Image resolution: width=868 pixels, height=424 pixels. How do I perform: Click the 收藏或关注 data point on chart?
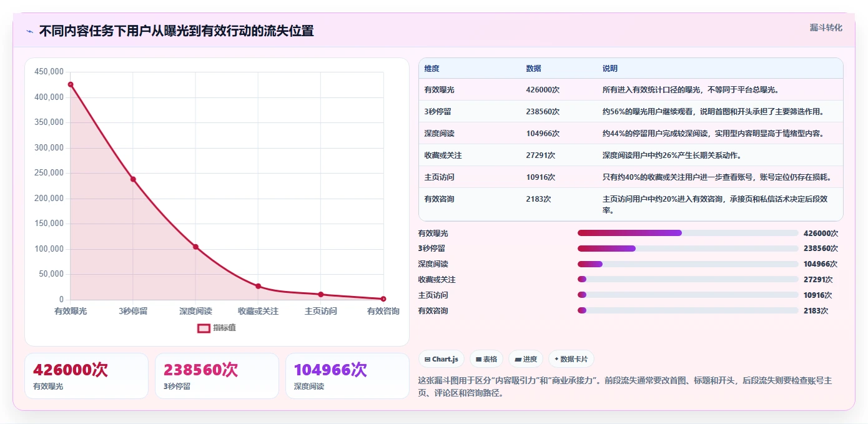[258, 286]
